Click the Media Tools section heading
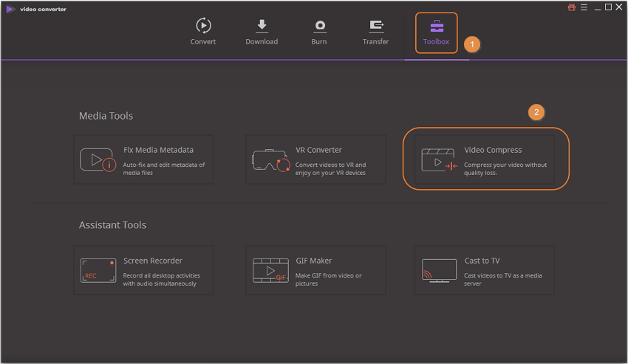This screenshot has width=628, height=364. click(106, 116)
